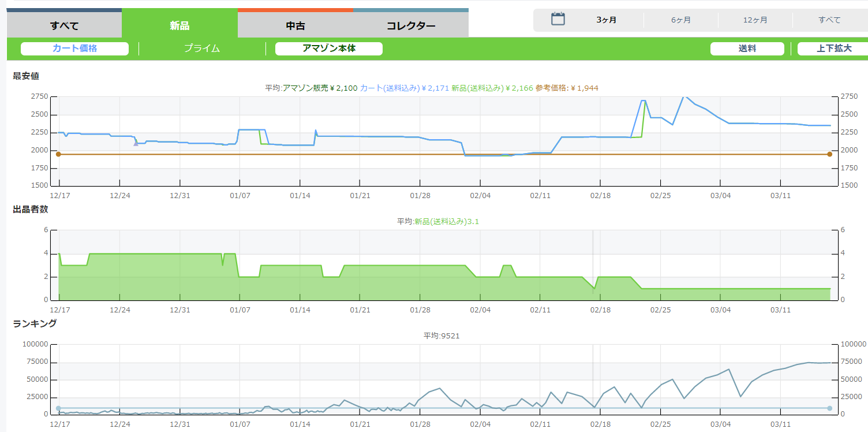
Task: Select the 3ヶ月 time range
Action: point(606,20)
